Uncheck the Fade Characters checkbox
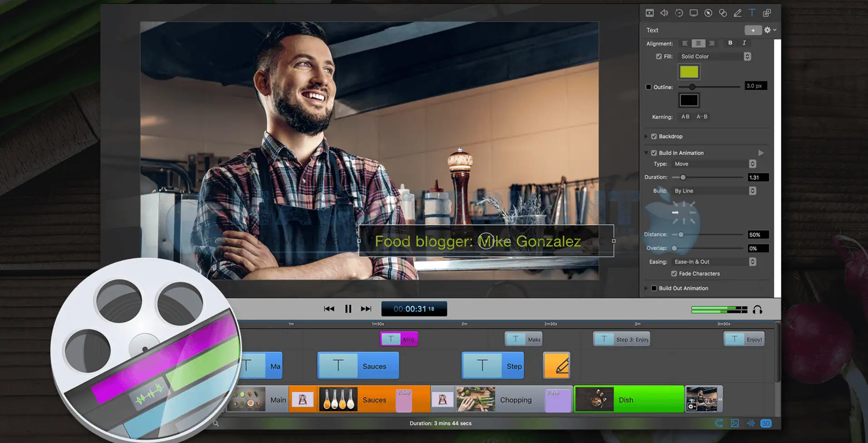The width and height of the screenshot is (868, 443). pyautogui.click(x=674, y=274)
